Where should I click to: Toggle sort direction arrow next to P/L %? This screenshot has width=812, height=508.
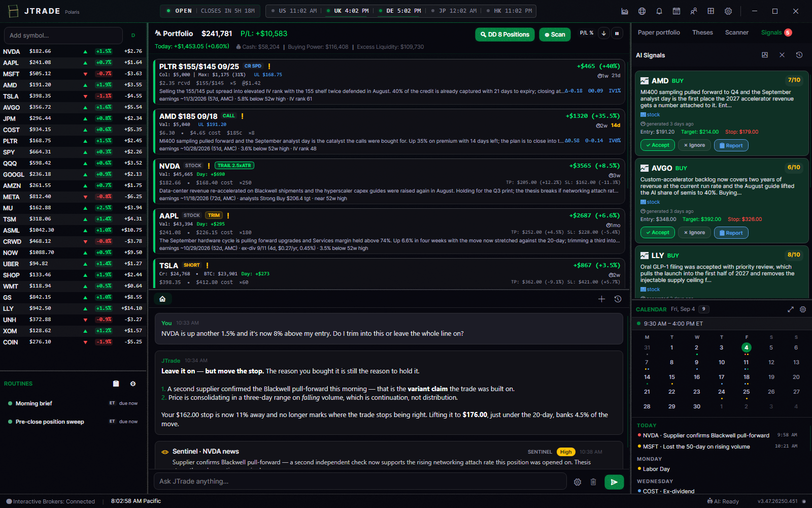coord(603,34)
